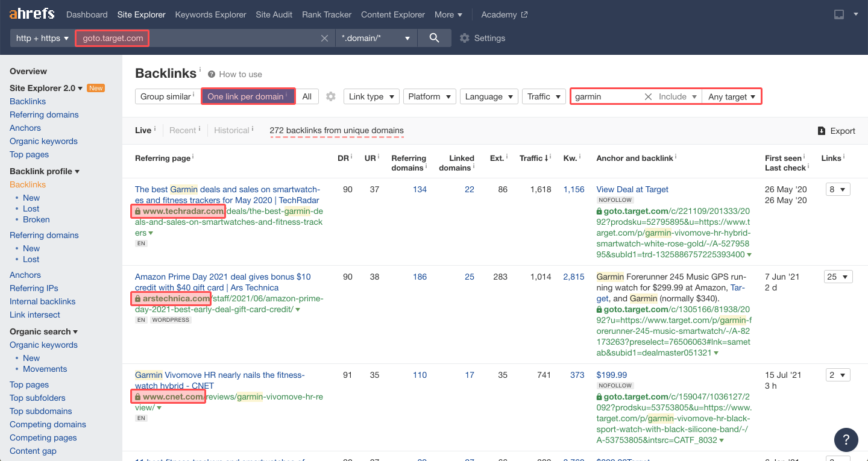This screenshot has width=868, height=461.
Task: Click the Ahrefs logo
Action: pyautogui.click(x=32, y=13)
